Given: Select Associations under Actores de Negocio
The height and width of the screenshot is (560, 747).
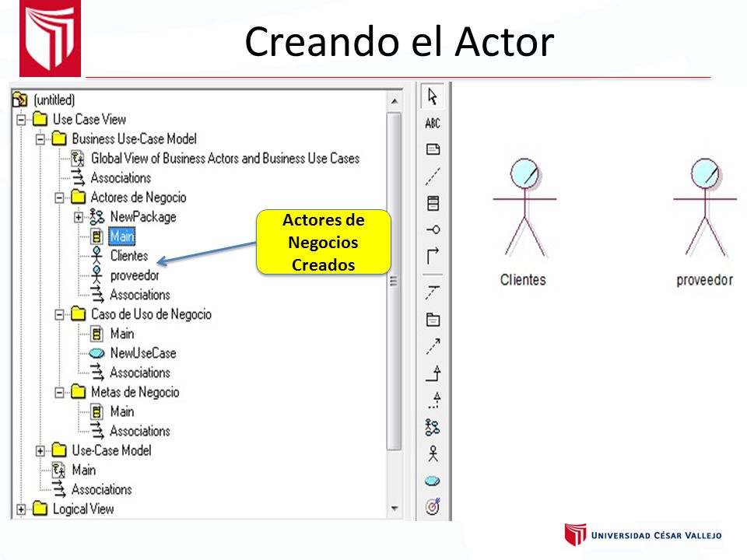Looking at the screenshot, I should point(140,295).
